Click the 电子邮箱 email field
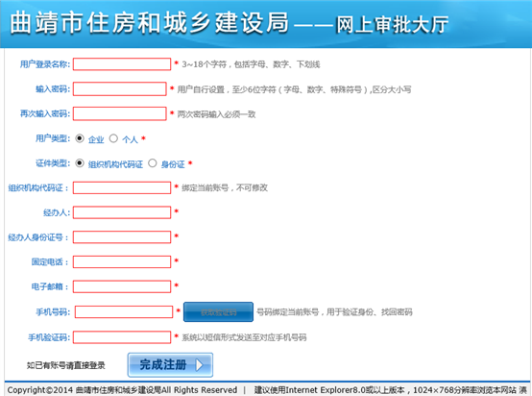This screenshot has width=532, height=396. point(122,286)
